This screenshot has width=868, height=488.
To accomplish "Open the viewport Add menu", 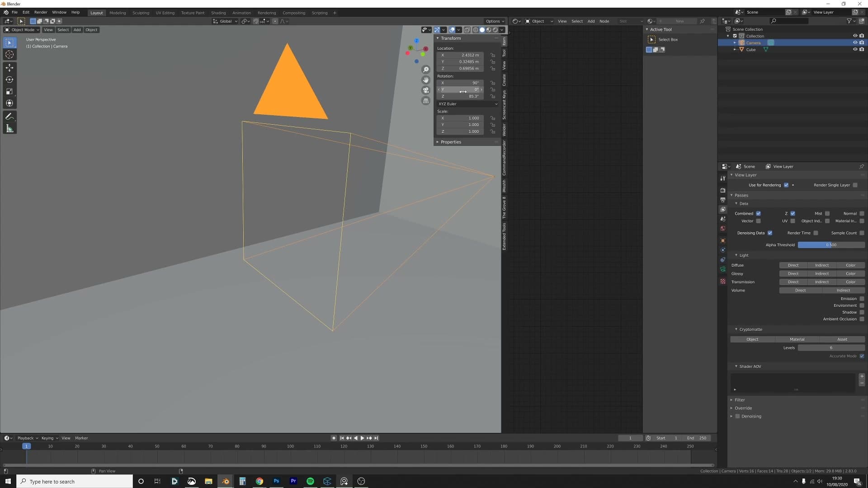I will coord(77,30).
